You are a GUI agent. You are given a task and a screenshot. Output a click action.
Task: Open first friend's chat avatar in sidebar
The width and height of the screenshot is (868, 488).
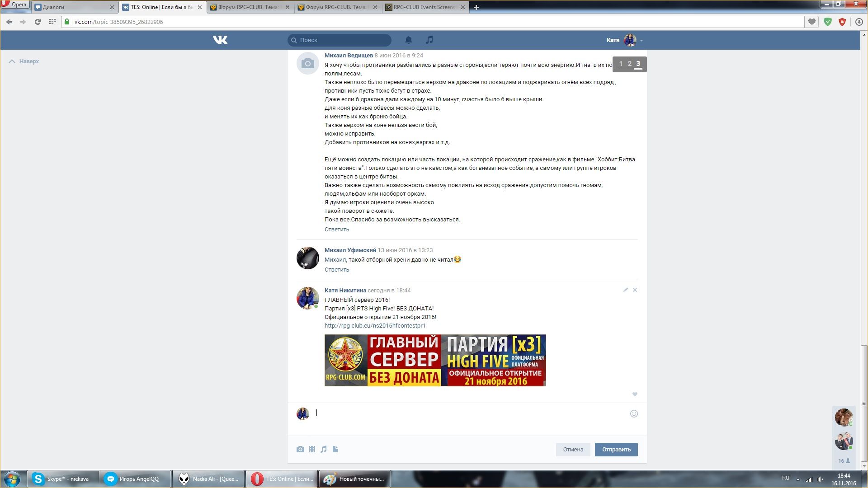(844, 417)
